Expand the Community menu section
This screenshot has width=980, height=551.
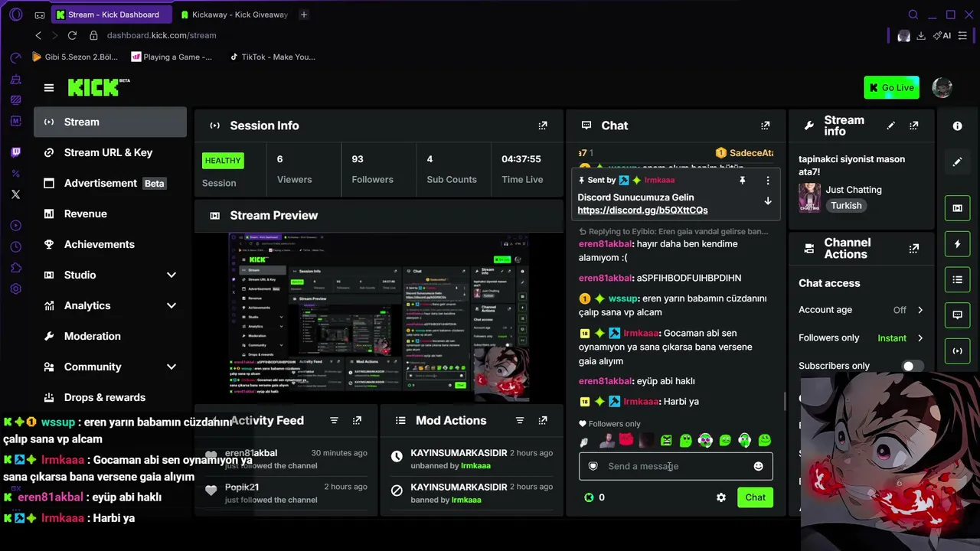tap(171, 367)
